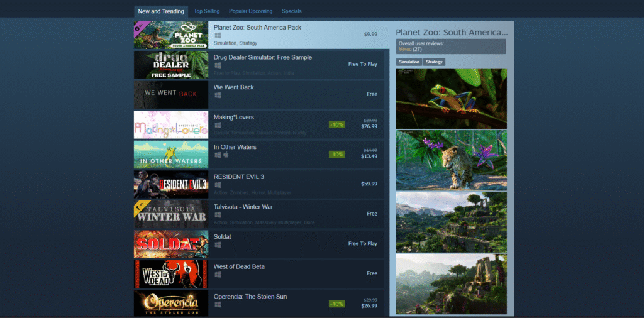The width and height of the screenshot is (644, 318).
Task: Open the Making*Lovers listing title
Action: pyautogui.click(x=234, y=118)
